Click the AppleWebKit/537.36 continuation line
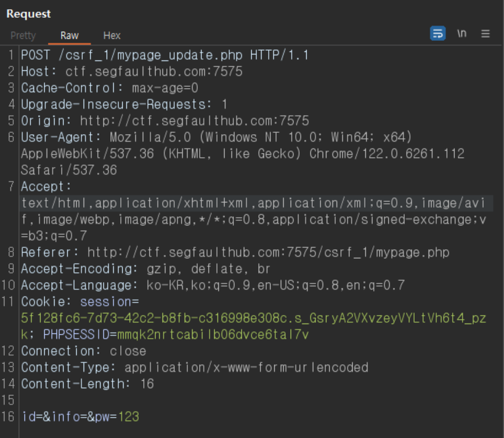This screenshot has height=438, width=504. pyautogui.click(x=242, y=154)
